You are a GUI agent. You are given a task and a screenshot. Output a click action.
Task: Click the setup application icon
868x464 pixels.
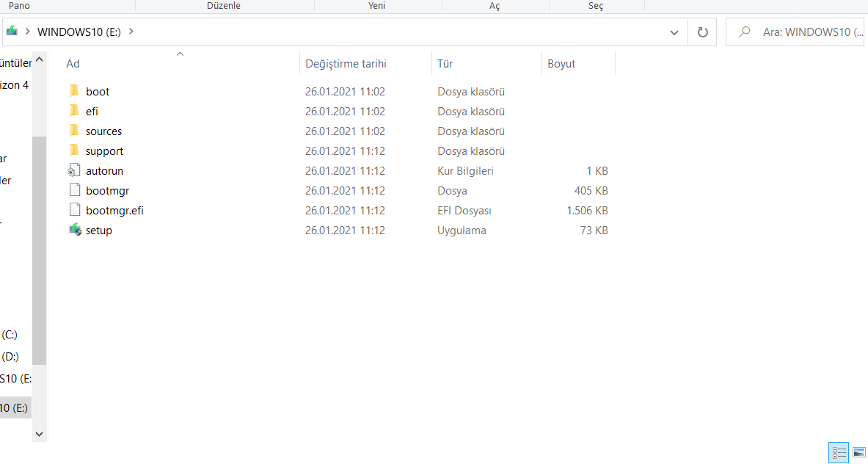(x=75, y=230)
